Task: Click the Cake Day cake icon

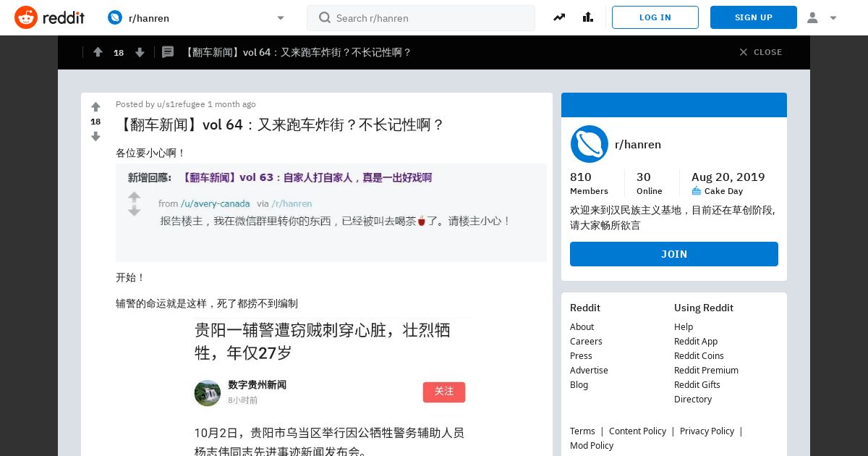Action: pos(697,191)
